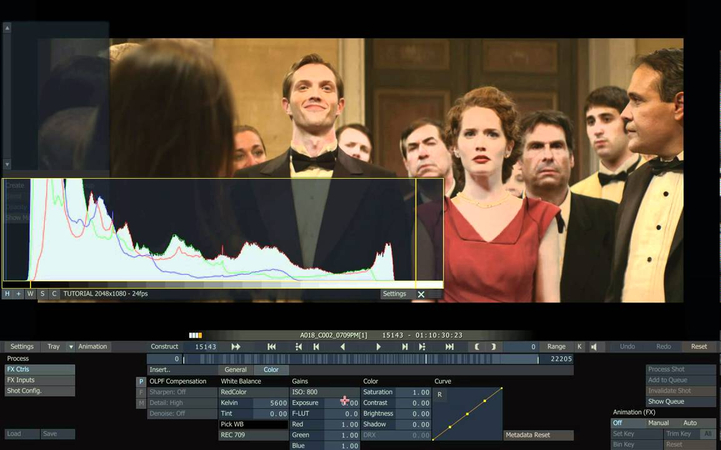Click the Range button

(556, 347)
